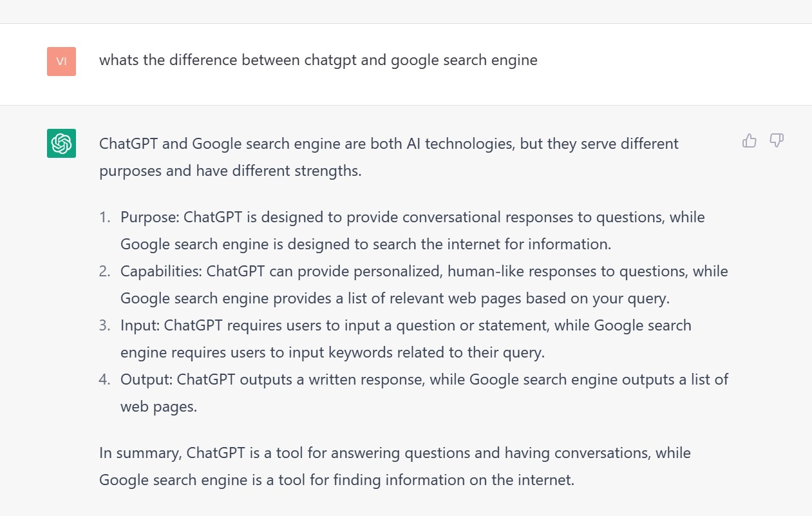Screen dimensions: 812x516
Task: Click the list number "3." marker
Action: click(x=105, y=325)
